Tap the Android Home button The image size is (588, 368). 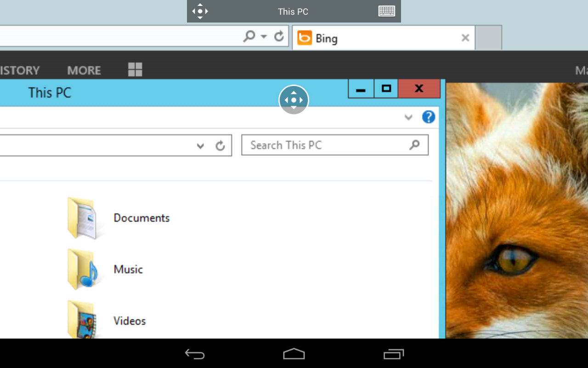click(294, 354)
